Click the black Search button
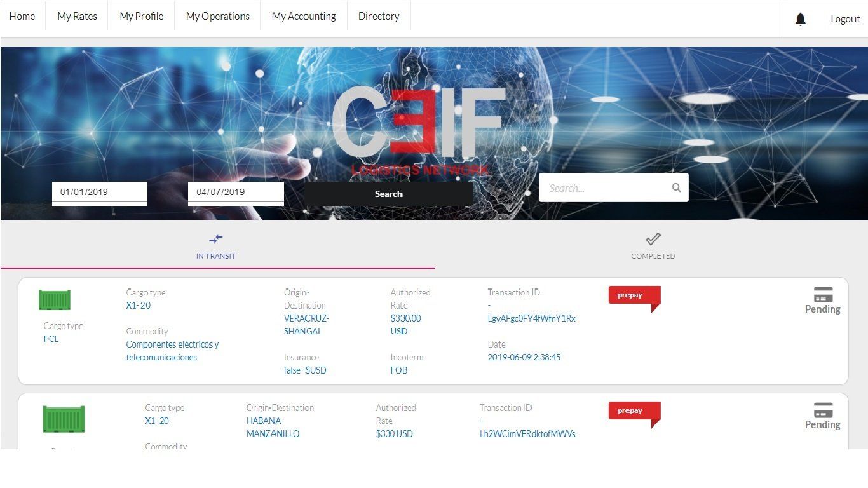 pos(389,194)
